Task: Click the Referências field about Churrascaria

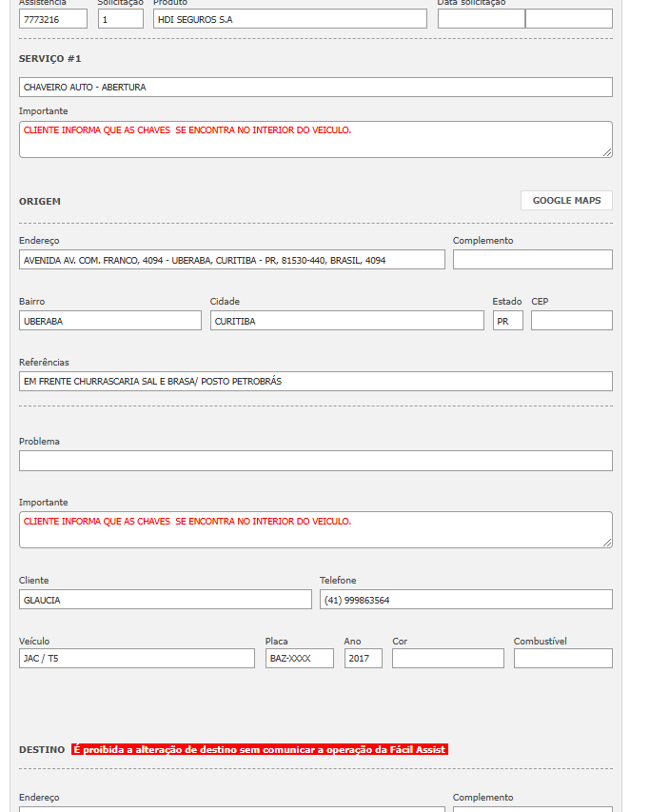Action: click(x=315, y=382)
